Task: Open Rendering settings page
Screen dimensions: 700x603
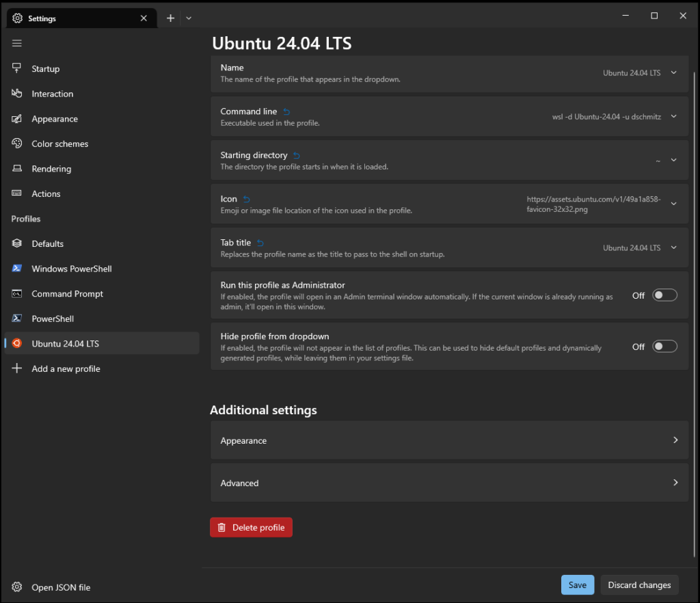Action: click(102, 168)
